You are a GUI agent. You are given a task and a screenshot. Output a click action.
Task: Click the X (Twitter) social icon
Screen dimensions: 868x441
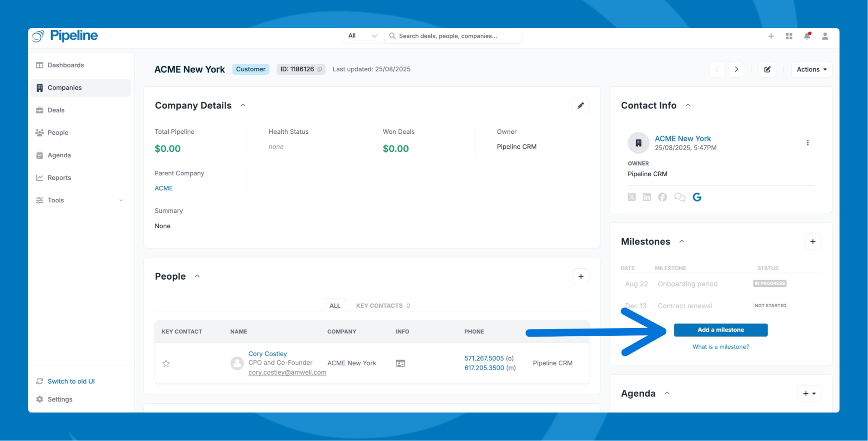(x=632, y=197)
